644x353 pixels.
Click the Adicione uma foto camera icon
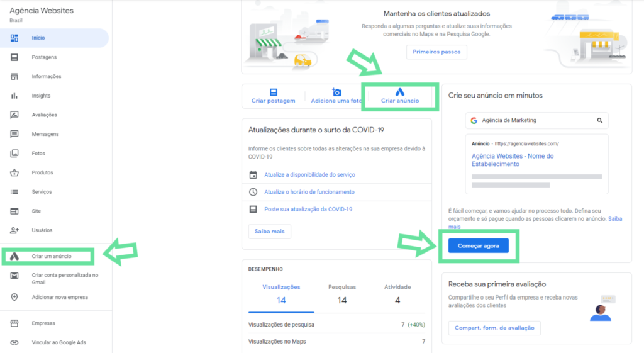(x=337, y=92)
